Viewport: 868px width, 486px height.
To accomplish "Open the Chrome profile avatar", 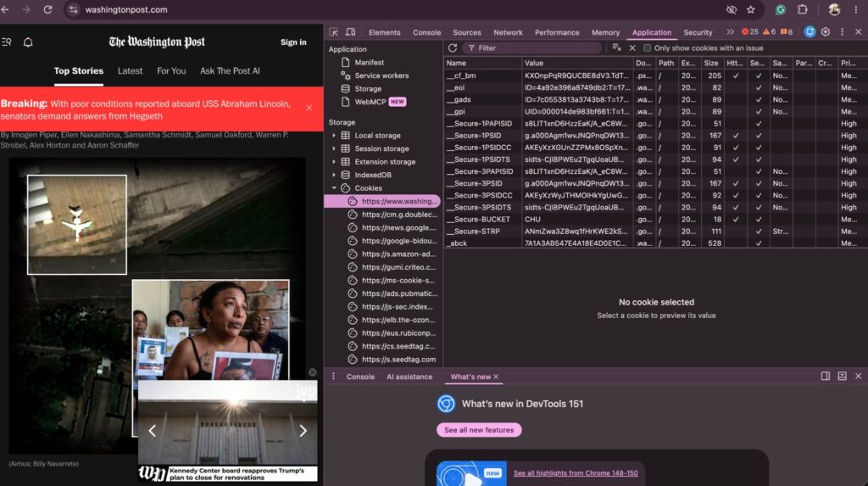I will pos(834,9).
